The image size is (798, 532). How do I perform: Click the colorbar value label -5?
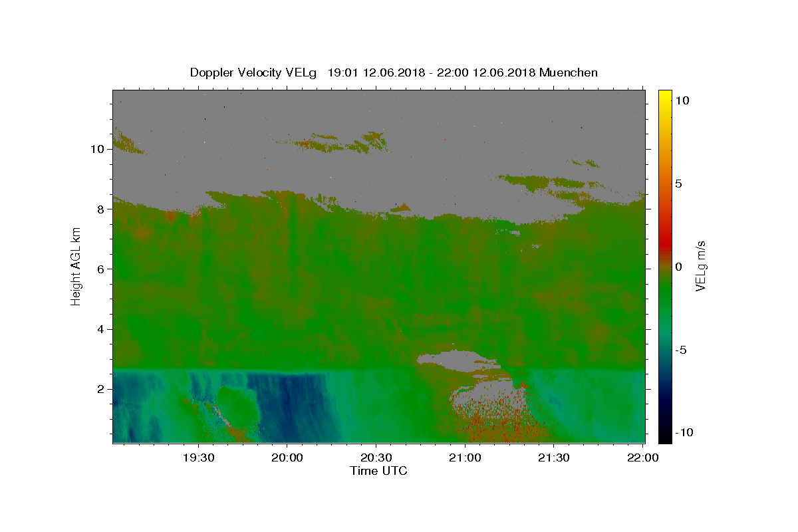[682, 350]
